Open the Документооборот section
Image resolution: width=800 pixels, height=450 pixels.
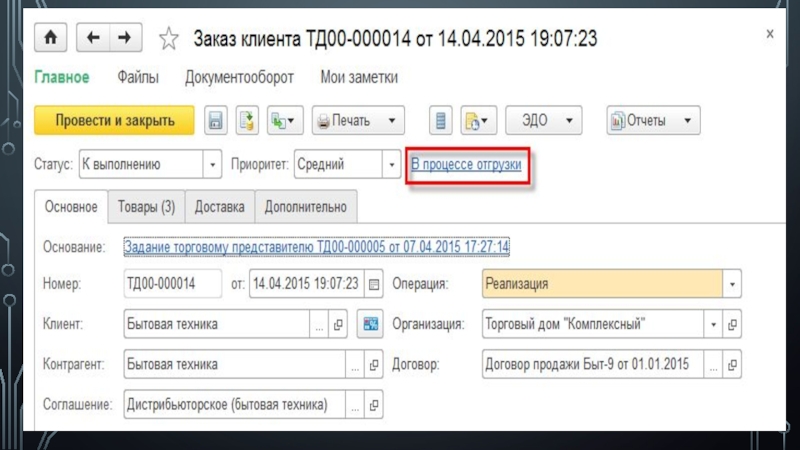pyautogui.click(x=239, y=78)
